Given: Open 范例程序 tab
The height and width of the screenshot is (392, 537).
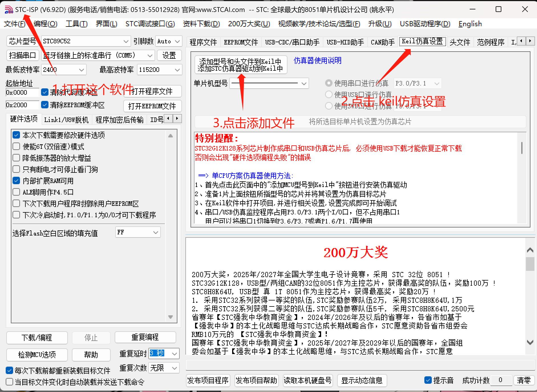Looking at the screenshot, I should [491, 42].
